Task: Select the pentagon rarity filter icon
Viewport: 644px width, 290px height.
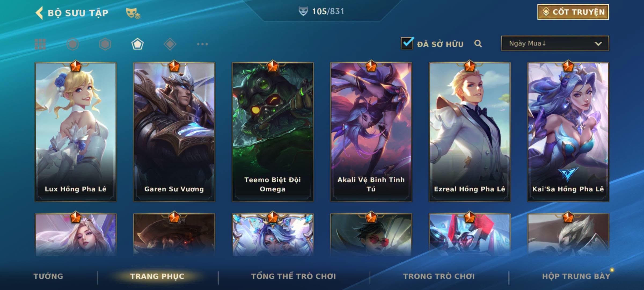Action: coord(137,44)
